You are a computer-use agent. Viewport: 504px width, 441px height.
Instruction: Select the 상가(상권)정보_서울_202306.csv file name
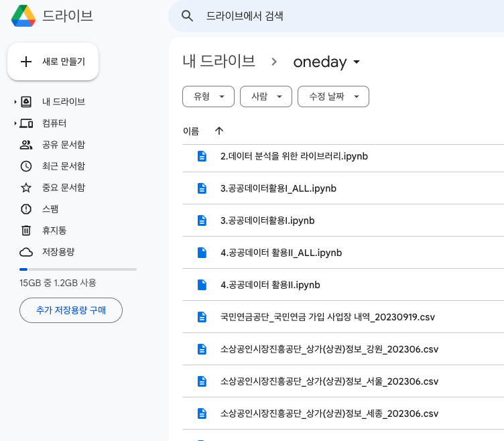[x=330, y=381]
